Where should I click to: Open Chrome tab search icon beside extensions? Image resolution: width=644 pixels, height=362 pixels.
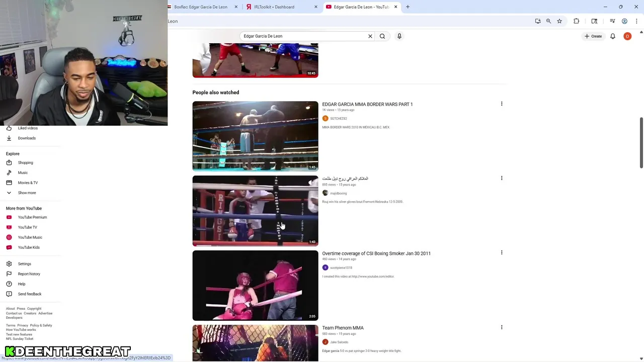594,21
